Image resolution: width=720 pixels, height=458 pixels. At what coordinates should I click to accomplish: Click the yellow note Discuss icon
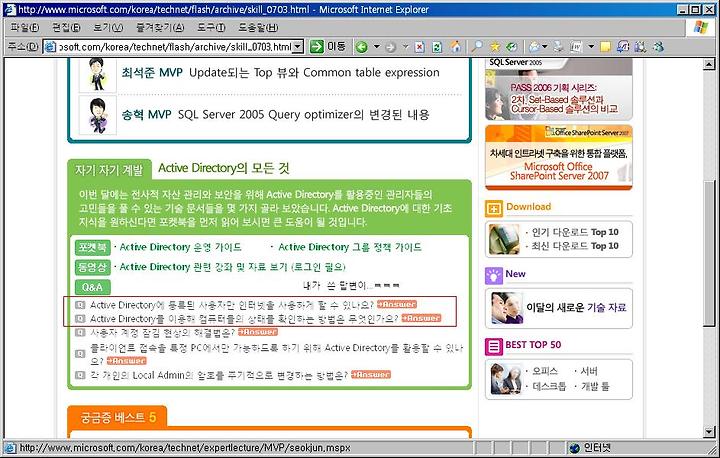[x=605, y=47]
